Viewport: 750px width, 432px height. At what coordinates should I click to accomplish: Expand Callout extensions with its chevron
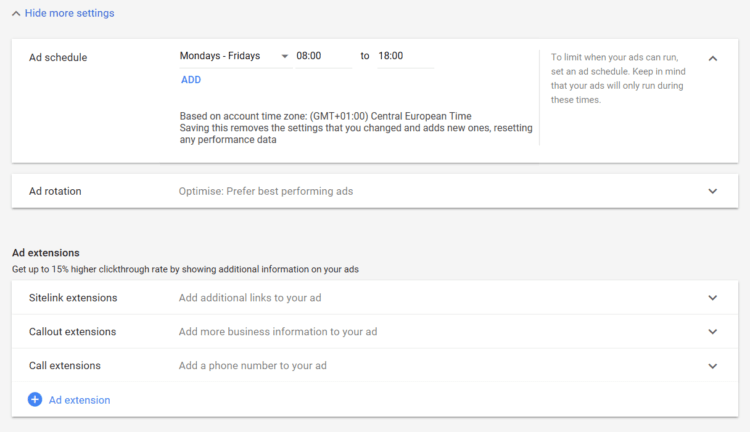tap(713, 332)
